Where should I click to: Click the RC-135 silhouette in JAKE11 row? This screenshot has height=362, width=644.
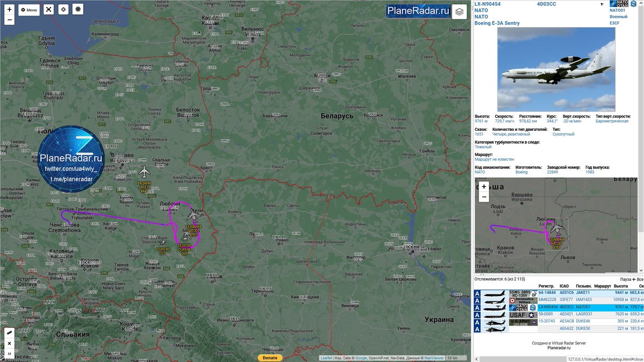(x=495, y=293)
